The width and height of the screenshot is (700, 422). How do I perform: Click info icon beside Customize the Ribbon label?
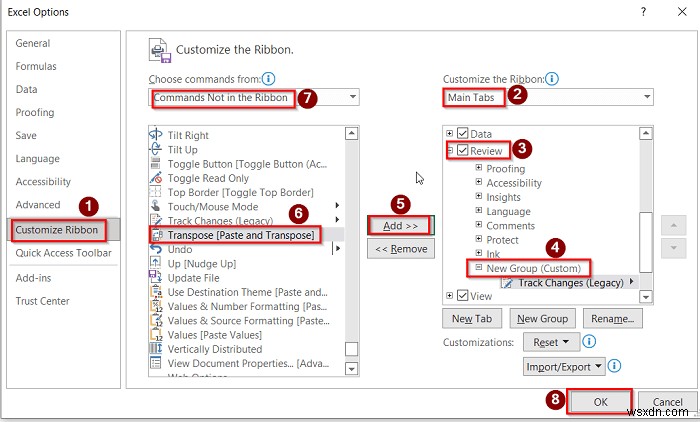pos(552,79)
